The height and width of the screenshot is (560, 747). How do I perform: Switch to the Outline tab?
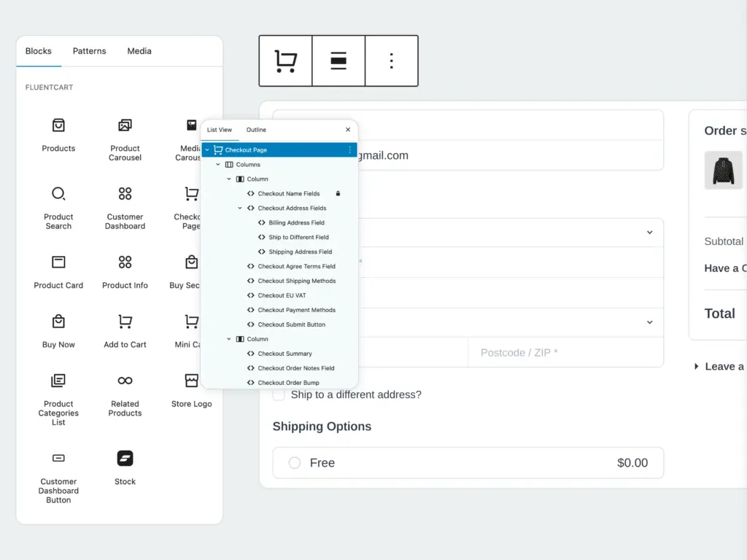tap(256, 130)
